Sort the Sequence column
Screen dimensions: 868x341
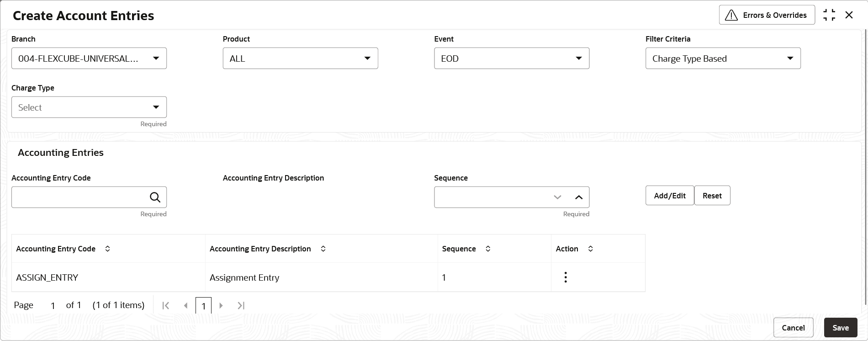(488, 249)
